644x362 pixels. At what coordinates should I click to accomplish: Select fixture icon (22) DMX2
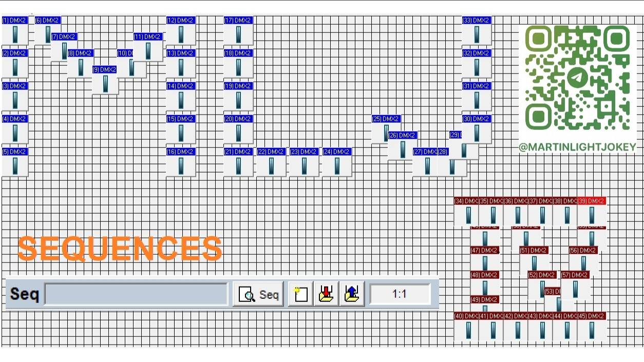[x=271, y=162]
